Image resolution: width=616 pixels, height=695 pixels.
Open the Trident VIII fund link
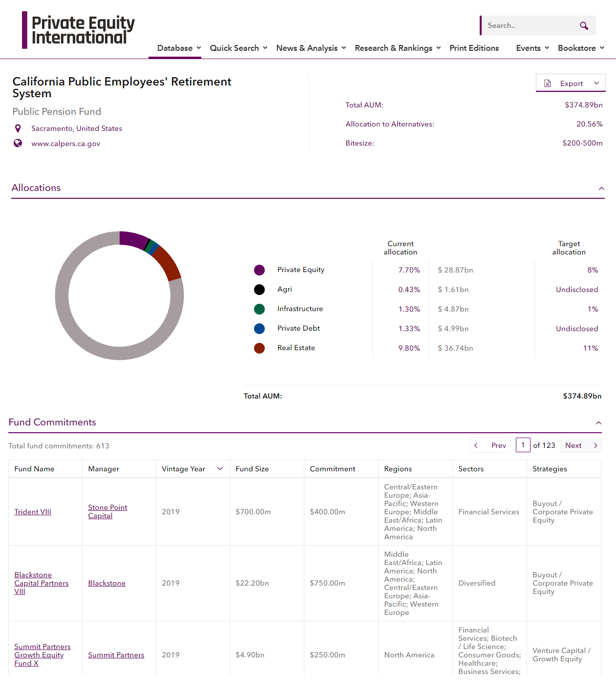33,512
